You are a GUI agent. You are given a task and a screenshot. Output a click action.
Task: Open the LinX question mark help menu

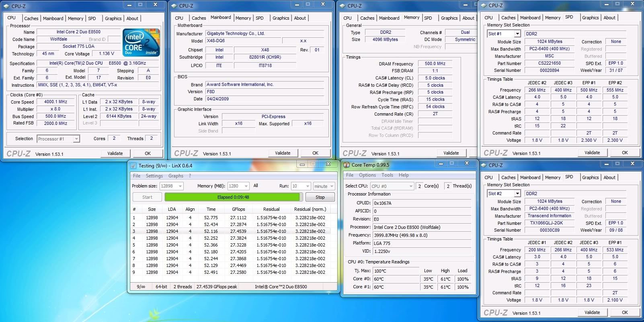coord(190,176)
